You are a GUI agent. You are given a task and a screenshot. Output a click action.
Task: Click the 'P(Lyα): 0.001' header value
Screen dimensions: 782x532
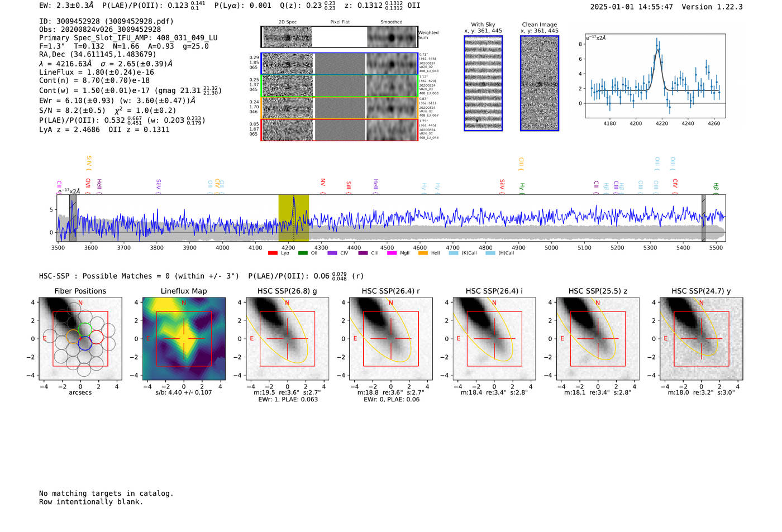tap(242, 5)
